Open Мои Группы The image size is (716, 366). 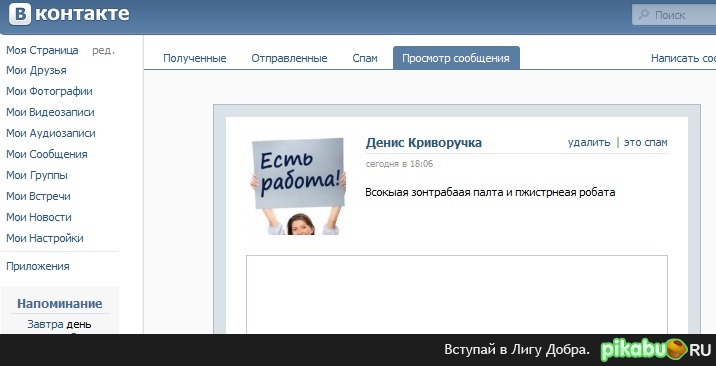click(x=37, y=176)
